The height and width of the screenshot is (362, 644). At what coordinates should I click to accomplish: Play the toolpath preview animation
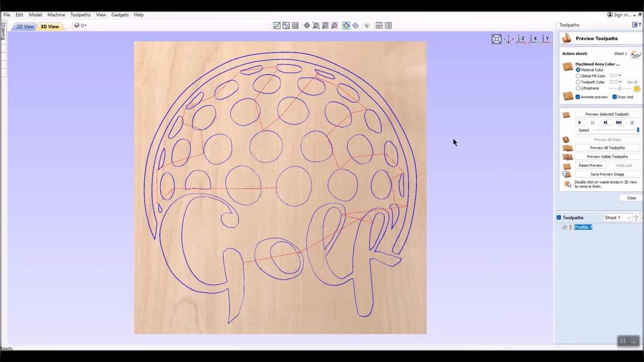tap(580, 122)
